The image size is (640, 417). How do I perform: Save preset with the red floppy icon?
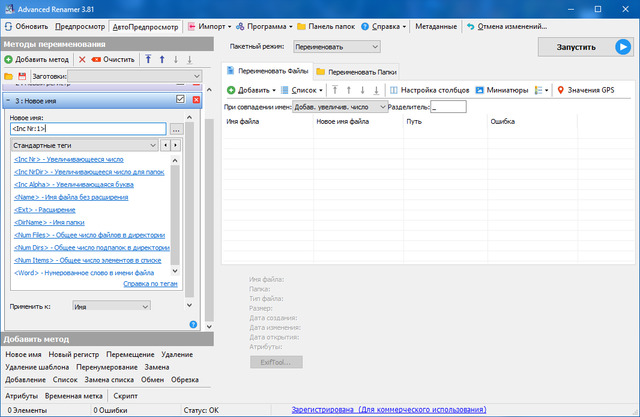pos(22,76)
